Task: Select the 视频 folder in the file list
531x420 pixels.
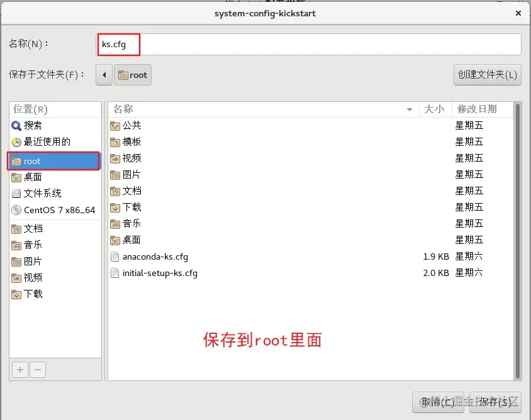Action: (x=311, y=158)
